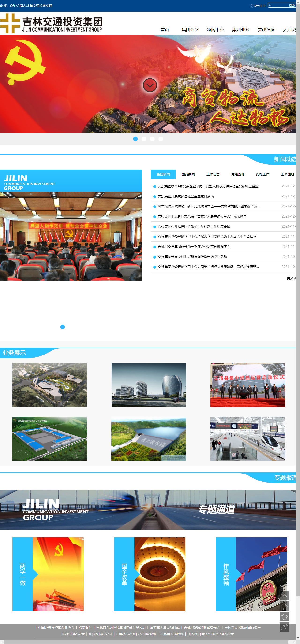Click the search magnifier icon
The width and height of the screenshot is (300, 644).
pos(270,5)
